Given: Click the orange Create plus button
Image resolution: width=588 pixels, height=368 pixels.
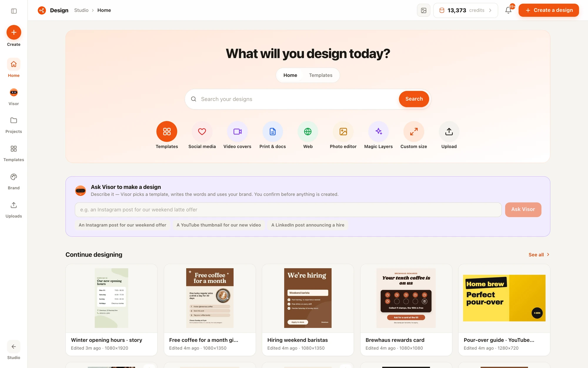Looking at the screenshot, I should (x=14, y=32).
